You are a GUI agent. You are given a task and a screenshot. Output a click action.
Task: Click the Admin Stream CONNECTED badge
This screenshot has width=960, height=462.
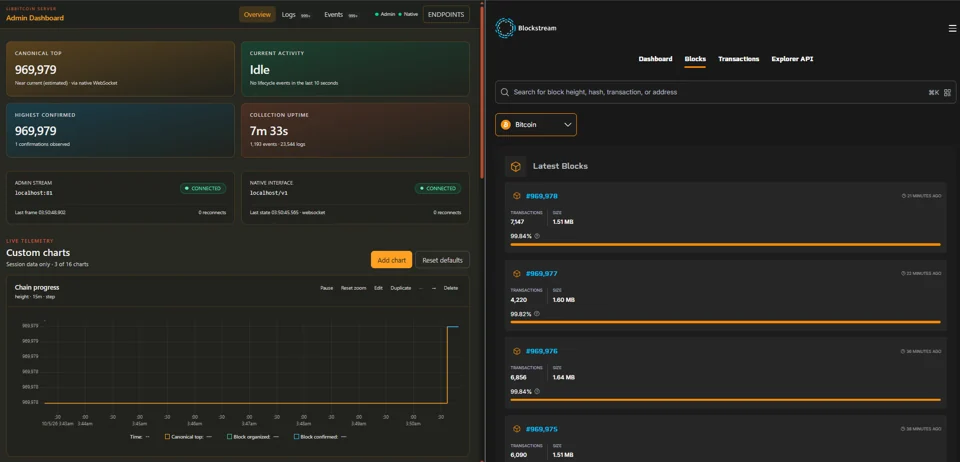203,188
